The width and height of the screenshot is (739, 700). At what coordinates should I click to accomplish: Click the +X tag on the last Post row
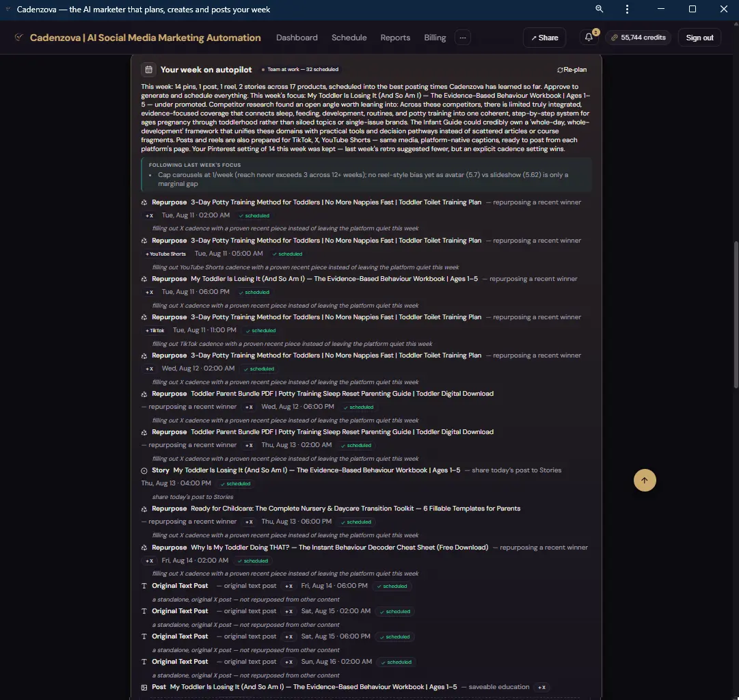[x=542, y=687]
